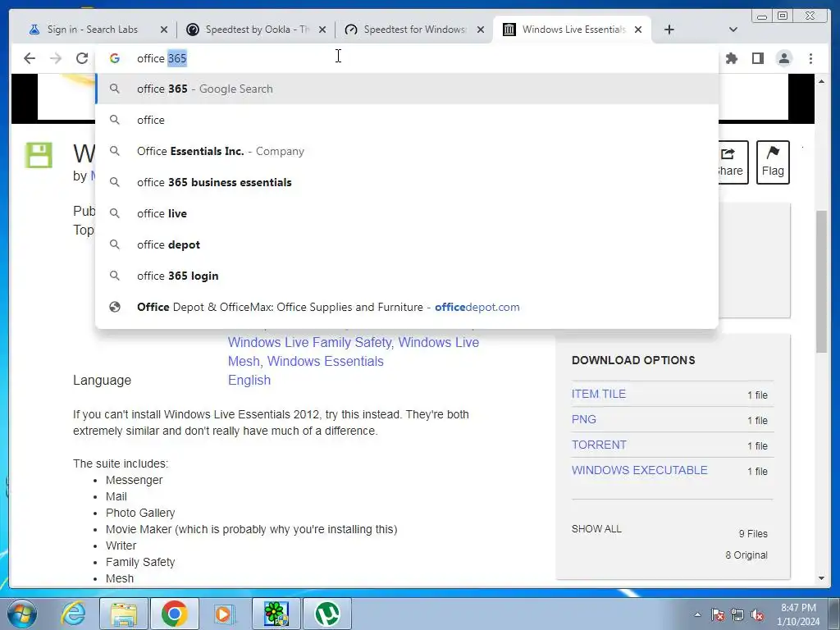840x630 pixels.
Task: Reload the current page
Action: (82, 58)
